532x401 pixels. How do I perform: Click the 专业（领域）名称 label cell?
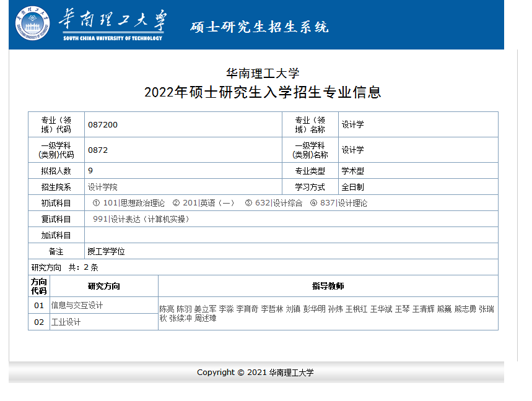click(x=310, y=125)
